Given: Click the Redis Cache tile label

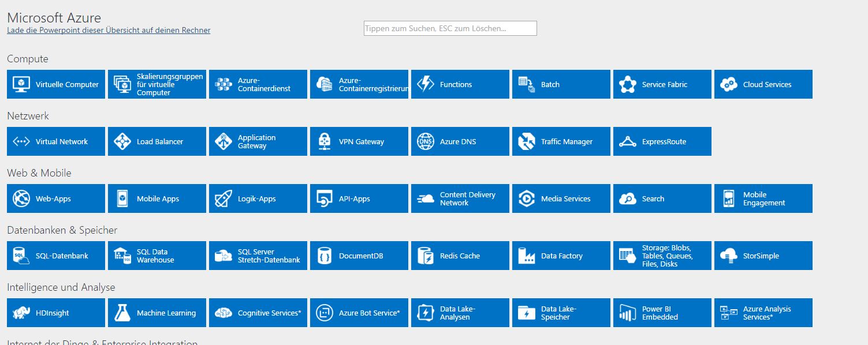Looking at the screenshot, I should pos(460,256).
